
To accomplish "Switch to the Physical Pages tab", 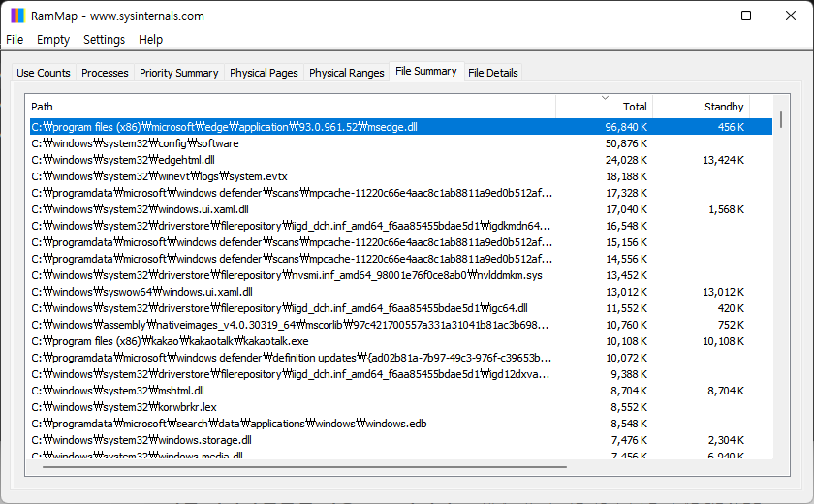I will (x=264, y=73).
